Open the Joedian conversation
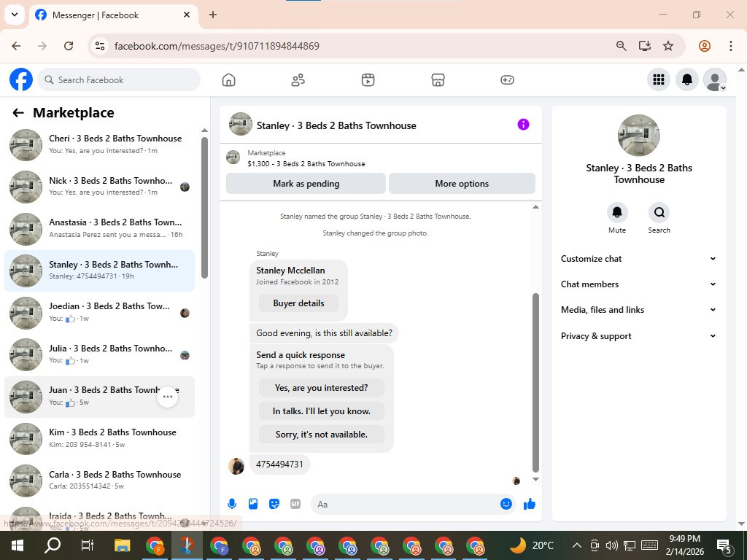Screen dimensions: 747x560 pyautogui.click(x=99, y=312)
